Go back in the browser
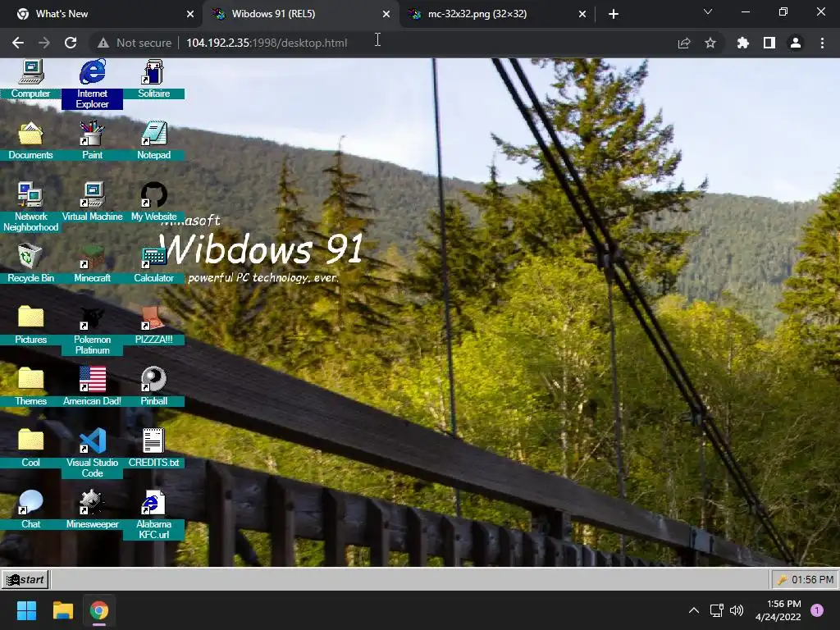 (x=18, y=43)
